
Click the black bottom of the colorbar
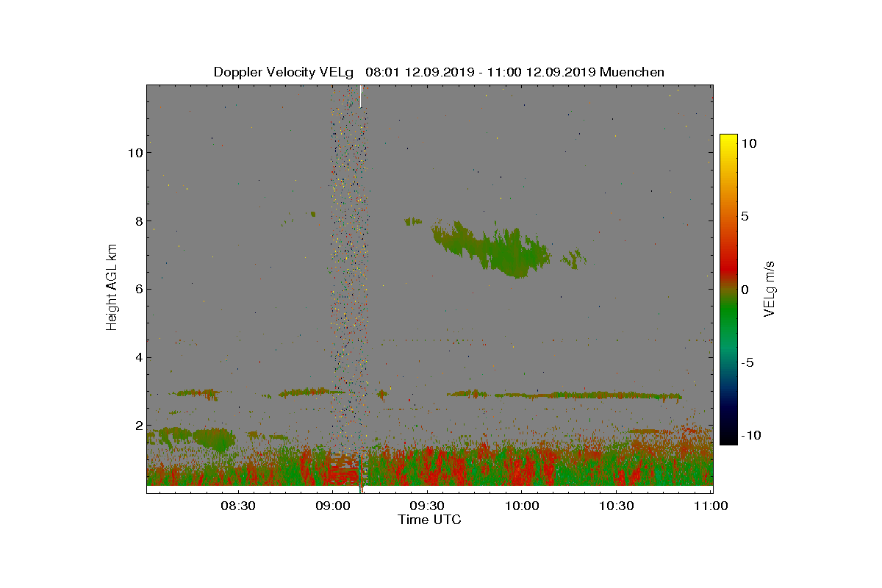click(x=728, y=437)
